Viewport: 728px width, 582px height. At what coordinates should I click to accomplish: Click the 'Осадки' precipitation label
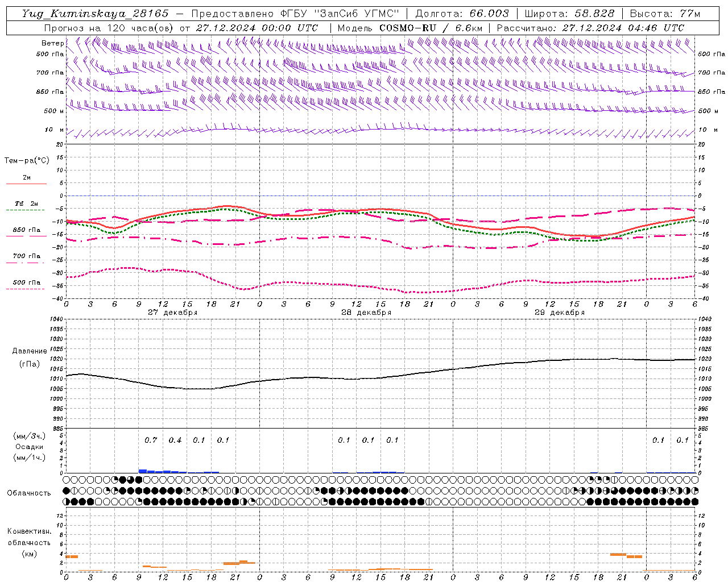tap(29, 447)
